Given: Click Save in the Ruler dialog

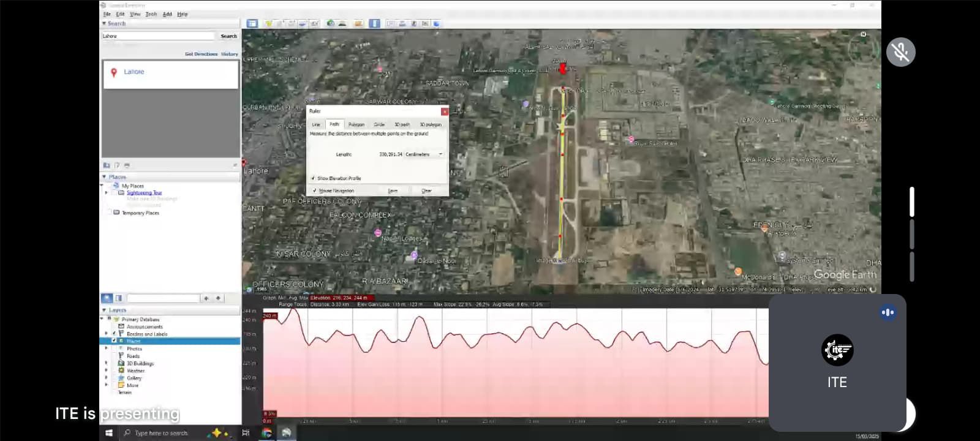Looking at the screenshot, I should 393,190.
